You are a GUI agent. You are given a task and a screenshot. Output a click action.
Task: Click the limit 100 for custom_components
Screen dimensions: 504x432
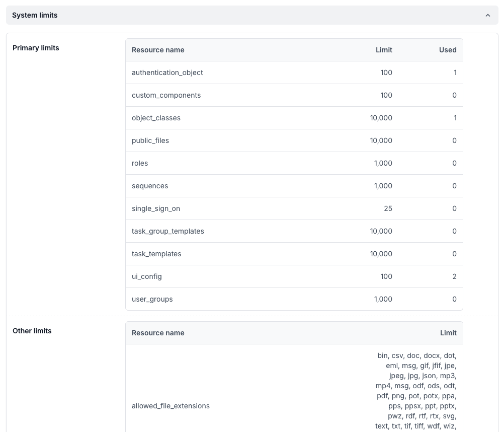click(x=386, y=95)
